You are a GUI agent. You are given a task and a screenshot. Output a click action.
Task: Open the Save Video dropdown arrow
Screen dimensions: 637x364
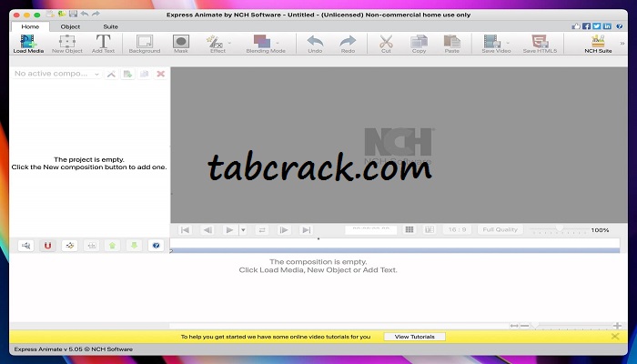(508, 43)
